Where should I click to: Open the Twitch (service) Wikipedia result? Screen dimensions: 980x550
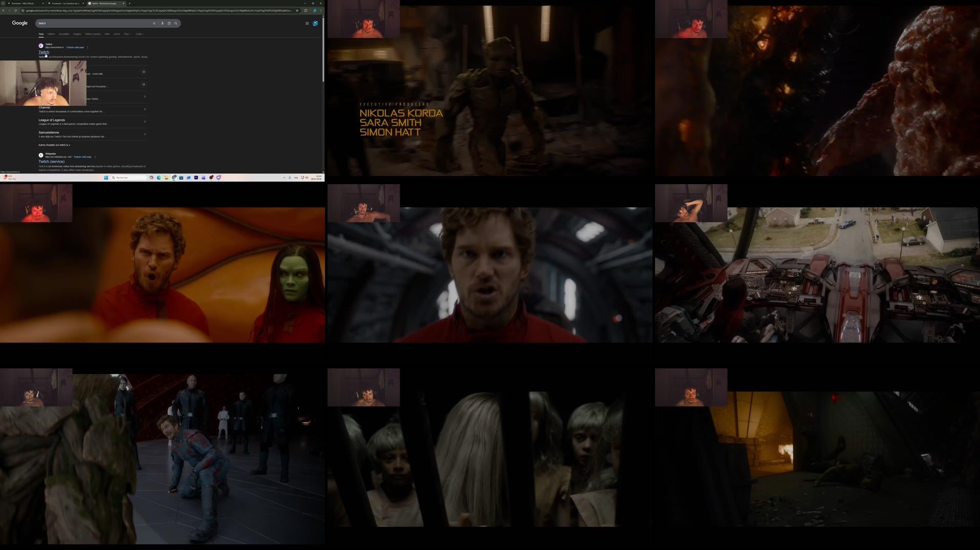[51, 161]
